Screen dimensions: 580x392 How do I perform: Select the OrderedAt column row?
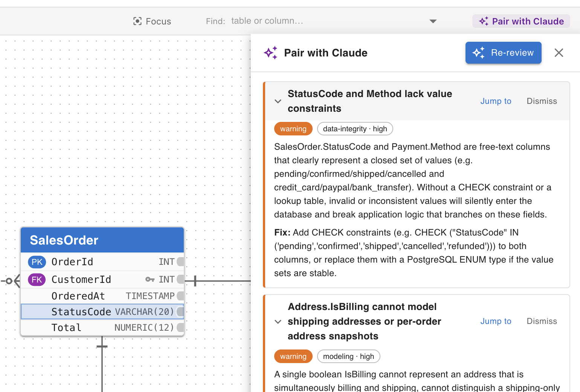click(x=102, y=296)
